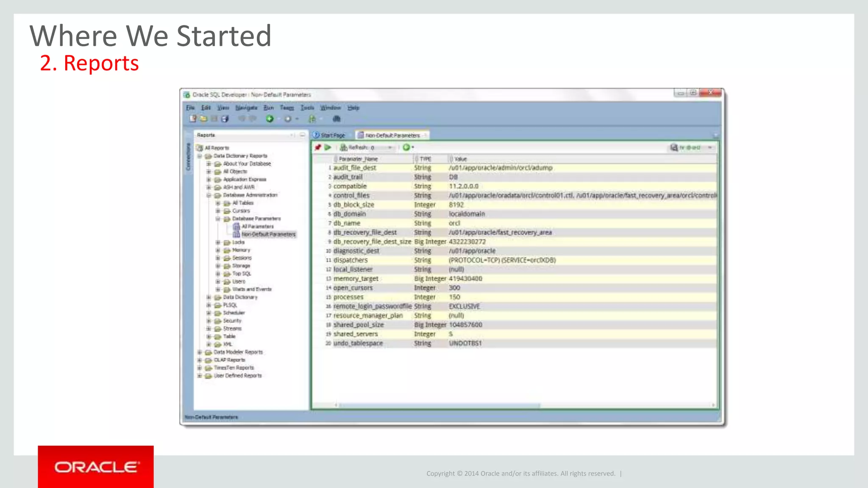The height and width of the screenshot is (488, 868).
Task: Select the Application Express folder
Action: click(245, 179)
